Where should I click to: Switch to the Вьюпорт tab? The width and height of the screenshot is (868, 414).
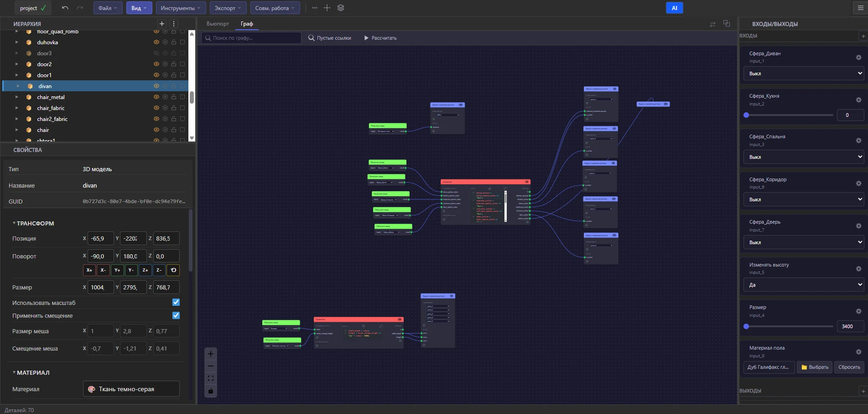(x=218, y=24)
